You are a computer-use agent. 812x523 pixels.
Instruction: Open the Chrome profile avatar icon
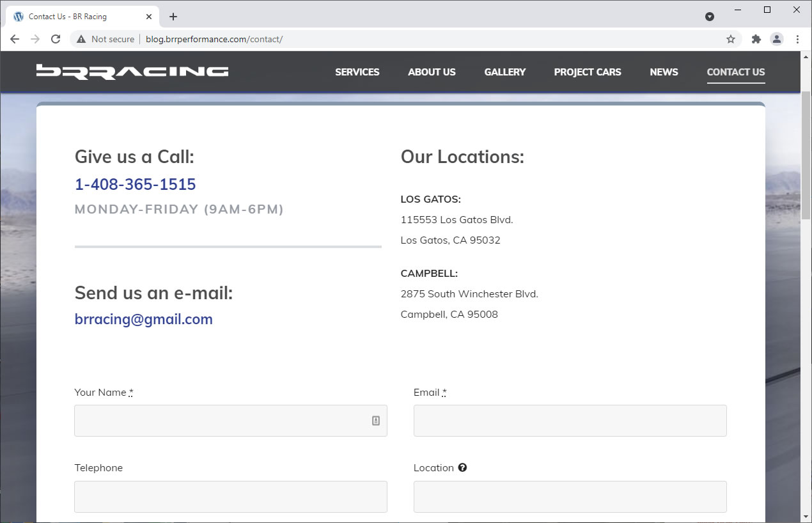point(777,39)
